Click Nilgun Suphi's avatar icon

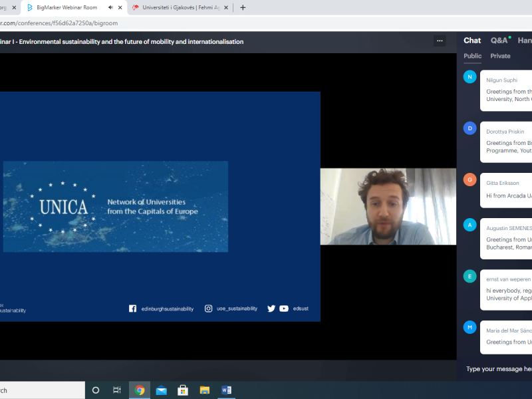click(x=470, y=77)
